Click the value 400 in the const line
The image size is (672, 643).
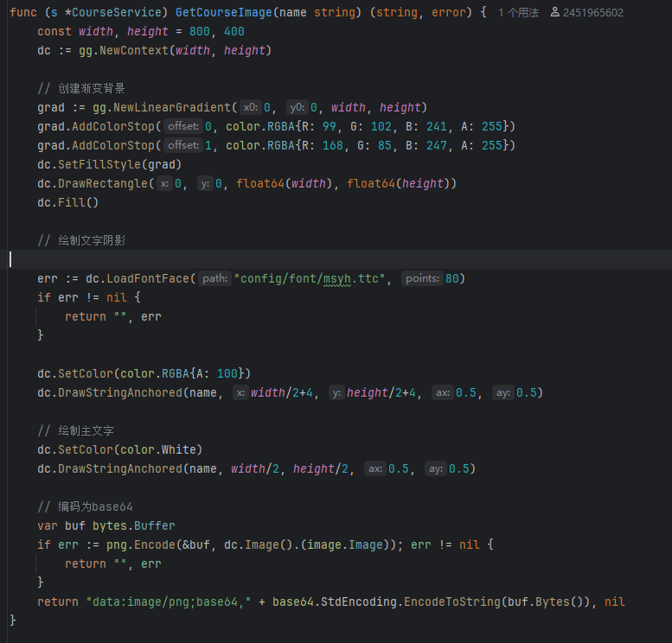[x=234, y=32]
